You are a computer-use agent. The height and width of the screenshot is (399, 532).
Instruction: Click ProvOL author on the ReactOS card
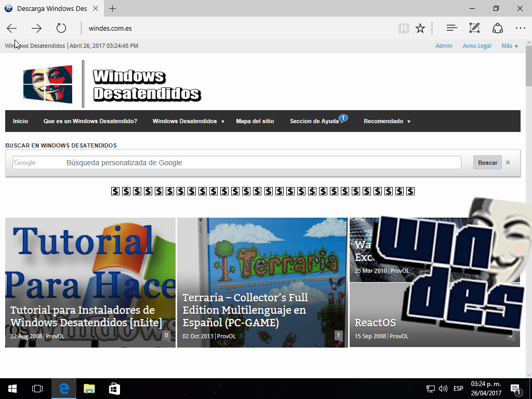tap(398, 336)
